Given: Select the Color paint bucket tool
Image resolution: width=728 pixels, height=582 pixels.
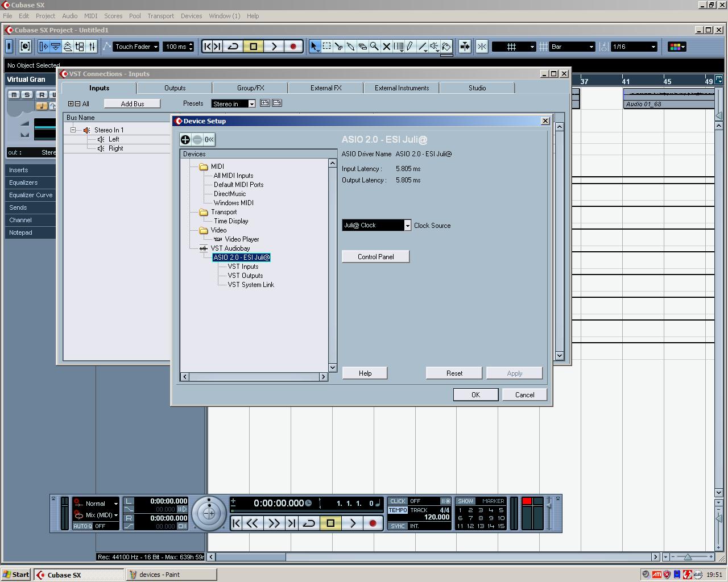Looking at the screenshot, I should (x=446, y=47).
